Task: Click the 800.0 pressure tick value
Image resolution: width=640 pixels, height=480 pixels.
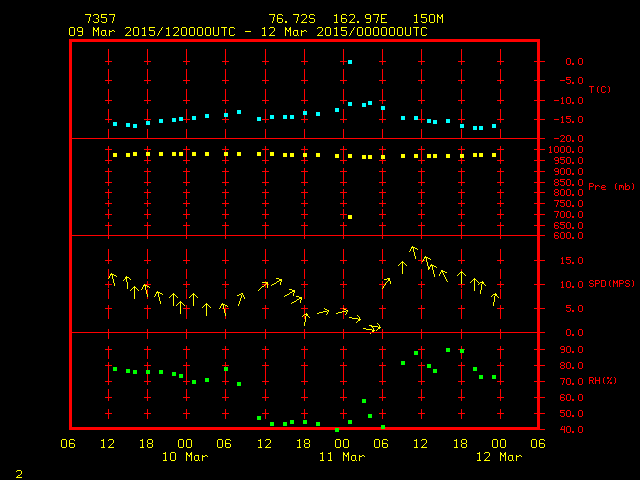Action: (569, 193)
